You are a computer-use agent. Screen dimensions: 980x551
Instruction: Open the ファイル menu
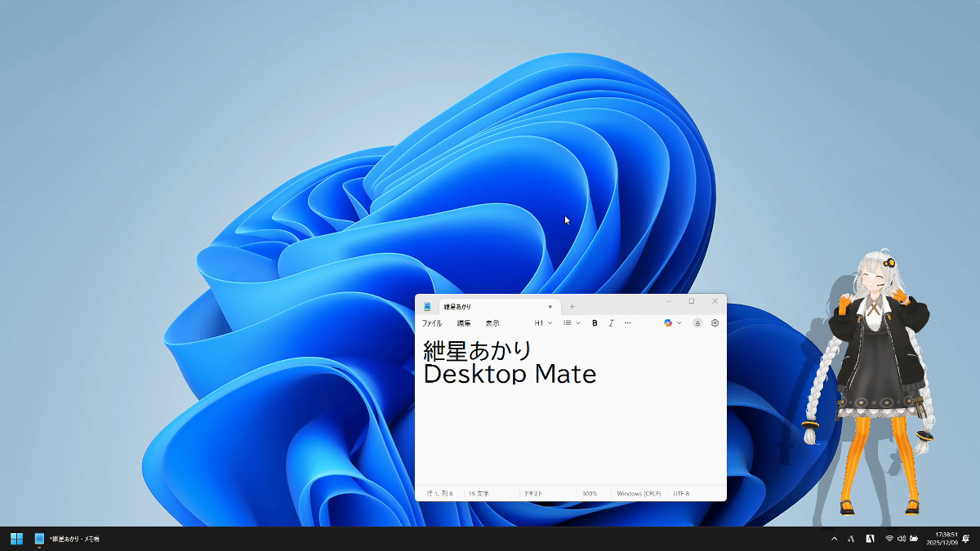coord(431,323)
